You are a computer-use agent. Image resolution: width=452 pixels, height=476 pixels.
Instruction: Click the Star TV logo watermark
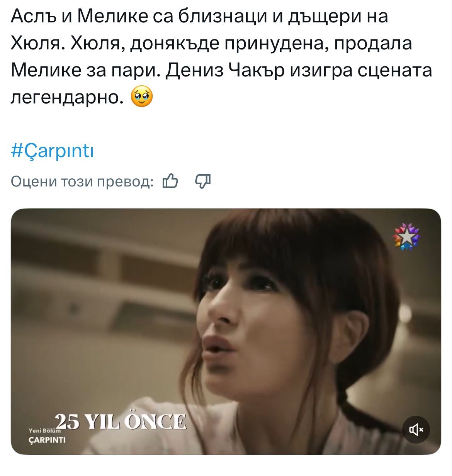click(x=406, y=236)
